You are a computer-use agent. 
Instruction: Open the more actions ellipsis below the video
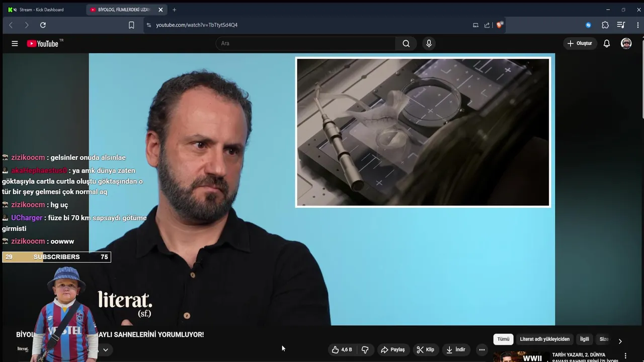pyautogui.click(x=481, y=349)
